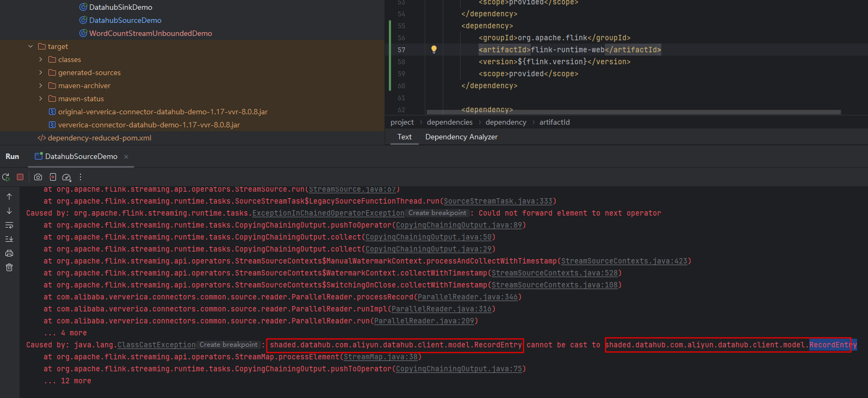Toggle scroll to end of console
This screenshot has width=868, height=398.
click(x=9, y=239)
